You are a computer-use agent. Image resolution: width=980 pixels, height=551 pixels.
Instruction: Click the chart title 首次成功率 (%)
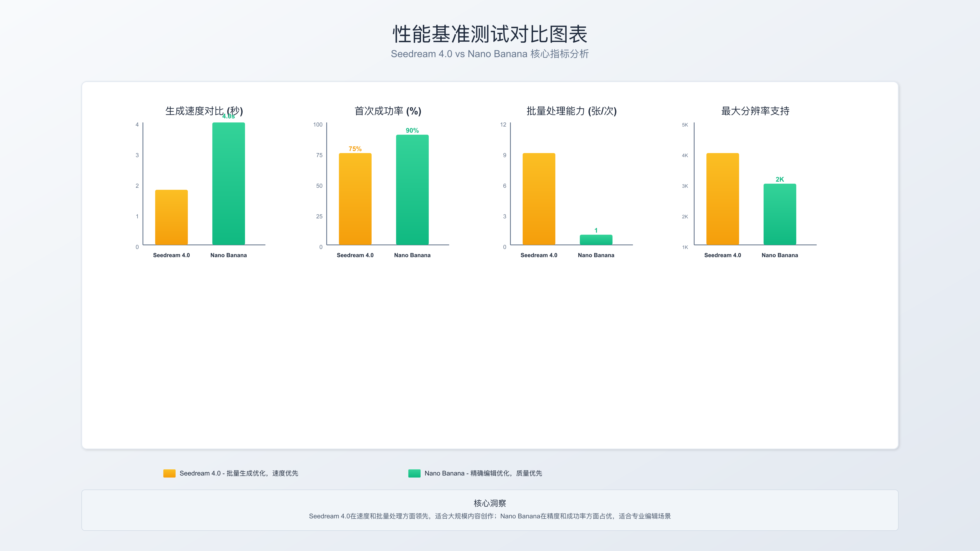[x=388, y=111]
